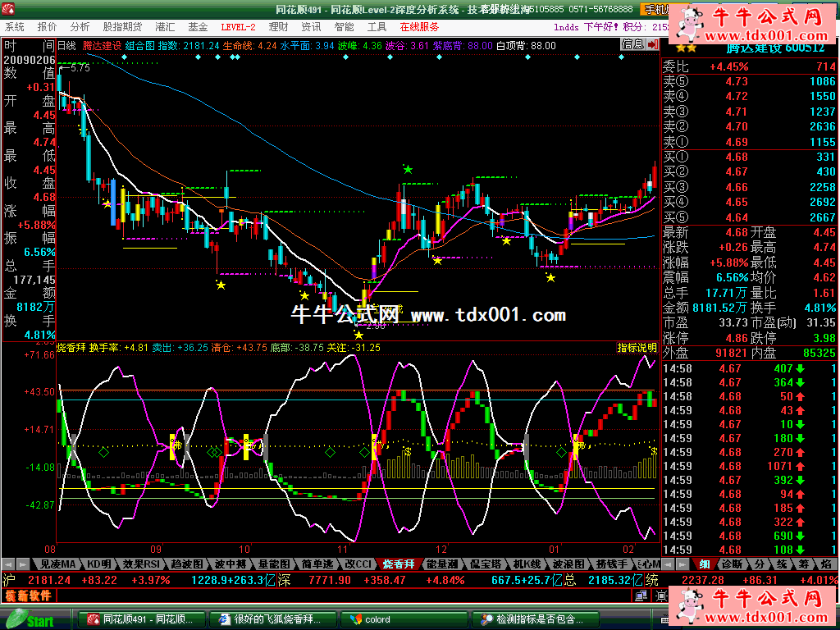Switch to 简单迷 indicator tab

coord(317,564)
